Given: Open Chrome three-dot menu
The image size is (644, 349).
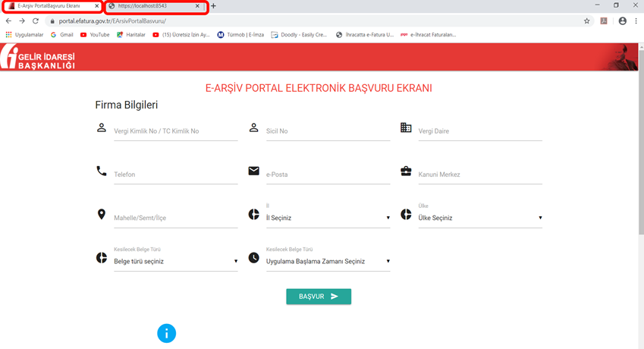Looking at the screenshot, I should (636, 21).
